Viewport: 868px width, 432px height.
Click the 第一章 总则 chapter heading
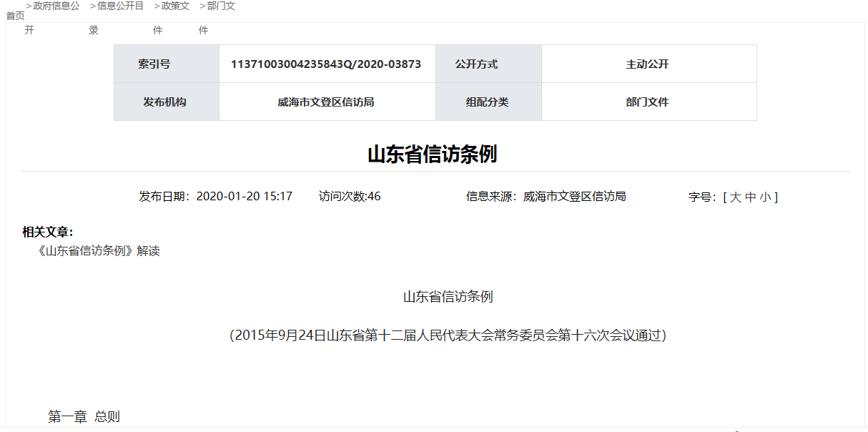(84, 417)
